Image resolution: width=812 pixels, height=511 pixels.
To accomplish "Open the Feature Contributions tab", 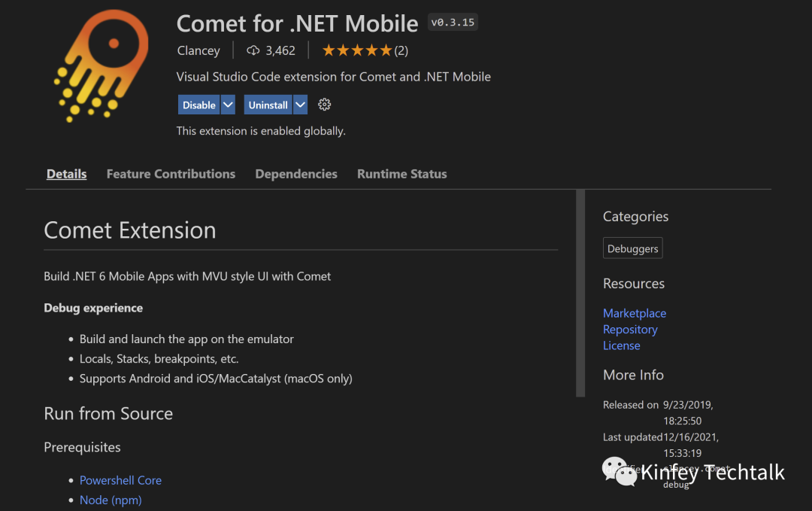I will pos(171,174).
